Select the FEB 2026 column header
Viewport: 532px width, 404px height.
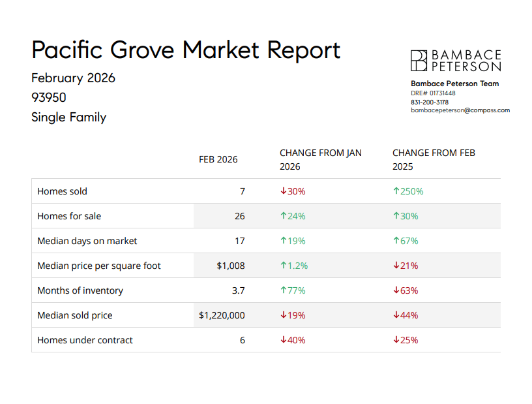click(218, 159)
